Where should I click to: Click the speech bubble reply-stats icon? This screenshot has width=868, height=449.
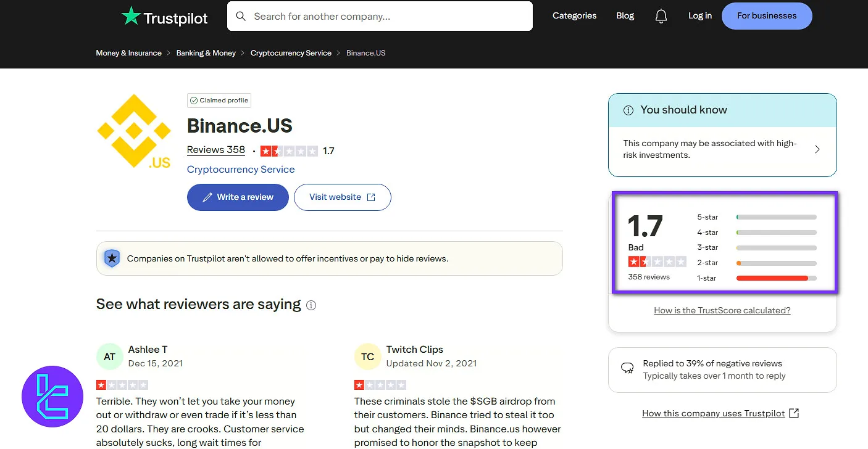point(627,367)
